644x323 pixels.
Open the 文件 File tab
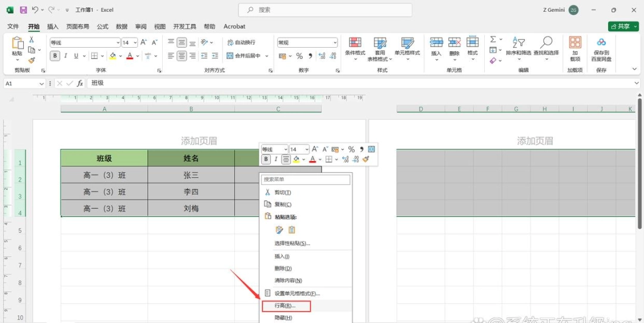[x=13, y=26]
